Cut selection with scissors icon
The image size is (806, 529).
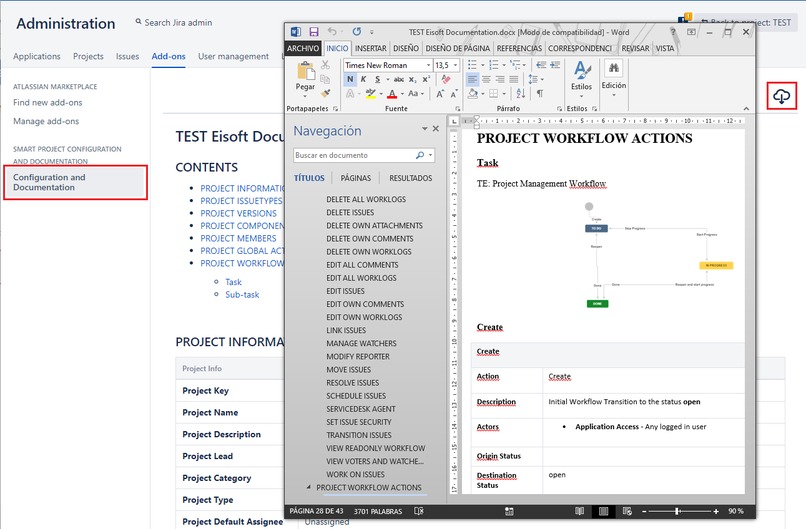point(325,65)
